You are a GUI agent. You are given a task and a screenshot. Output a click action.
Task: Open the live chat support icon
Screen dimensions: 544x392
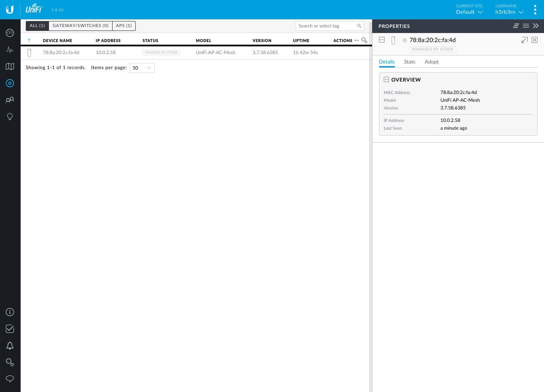[10, 379]
